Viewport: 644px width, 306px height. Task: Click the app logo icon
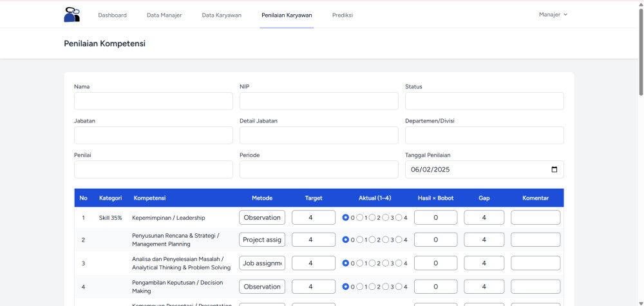coord(72,15)
